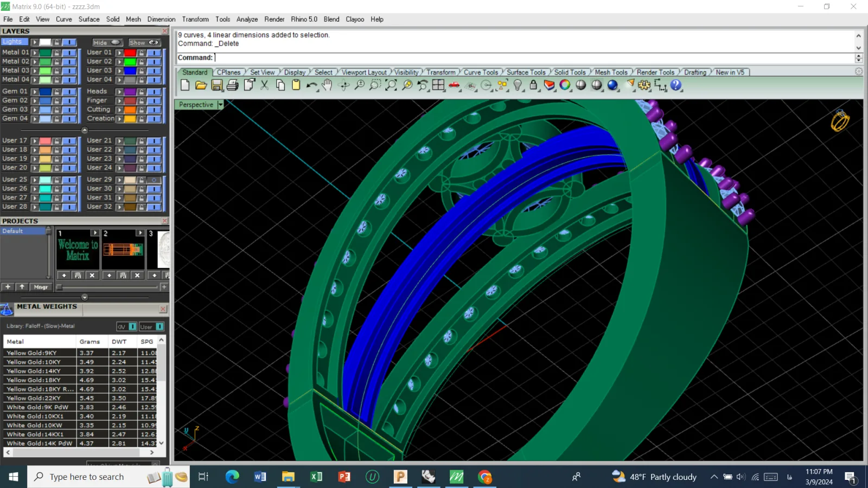Viewport: 868px width, 488px height.
Task: Click the Show layers button
Action: tap(144, 42)
